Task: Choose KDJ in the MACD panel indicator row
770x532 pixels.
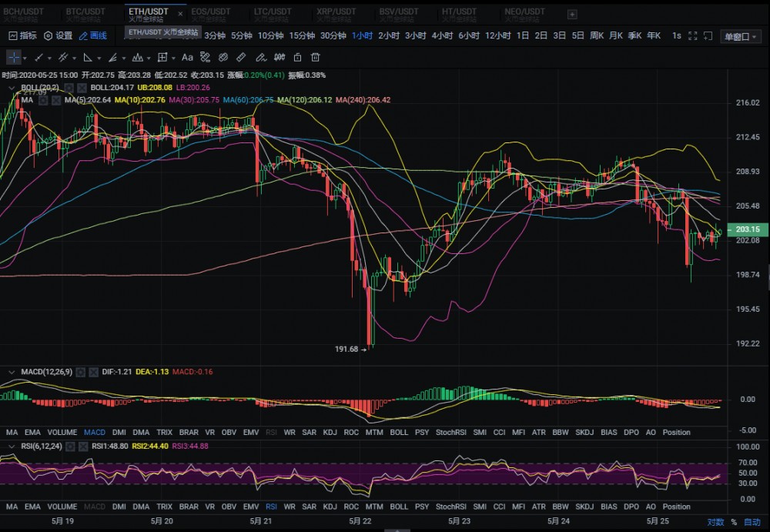Action: 330,432
